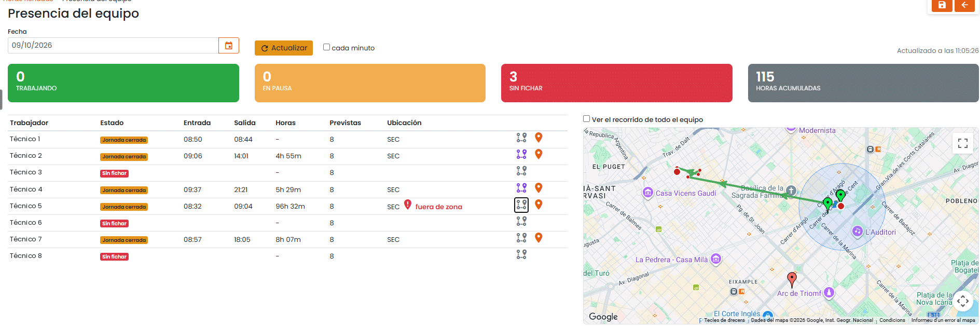Click the Ubicación column header
Screen dimensions: 980x326
point(404,123)
